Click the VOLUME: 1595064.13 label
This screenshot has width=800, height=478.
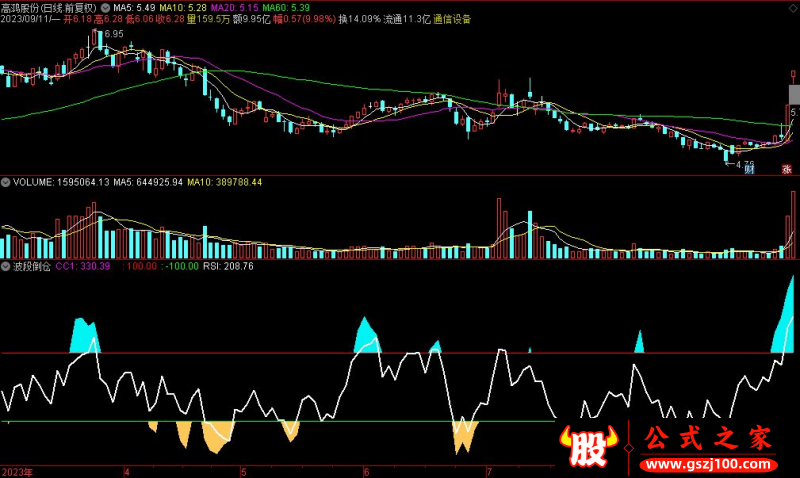click(x=61, y=182)
